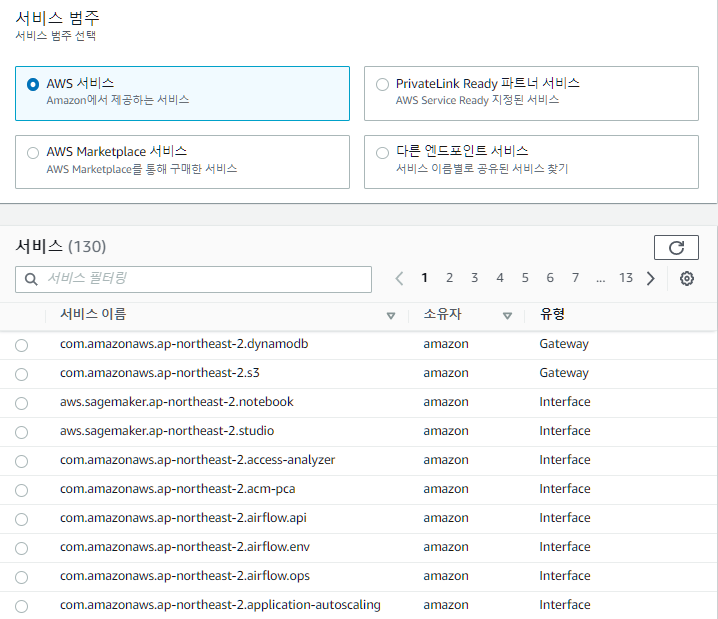The height and width of the screenshot is (619, 718).
Task: Go to page 3 of services
Action: (474, 278)
